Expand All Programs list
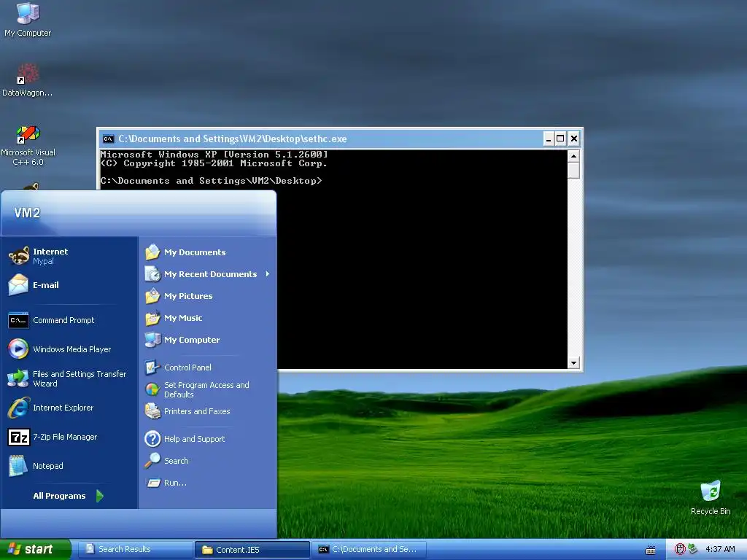 [x=68, y=496]
